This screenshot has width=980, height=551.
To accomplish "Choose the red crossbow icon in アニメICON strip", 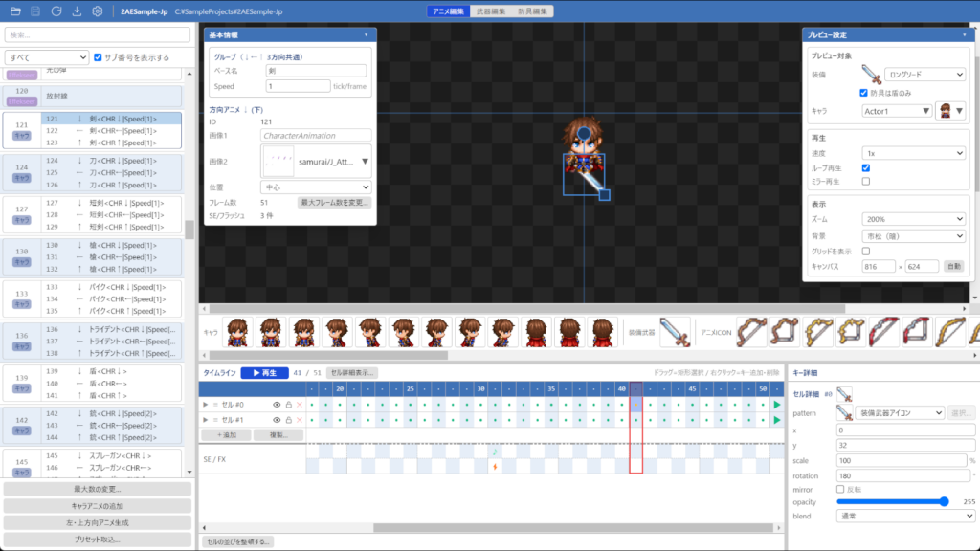I will [x=917, y=332].
